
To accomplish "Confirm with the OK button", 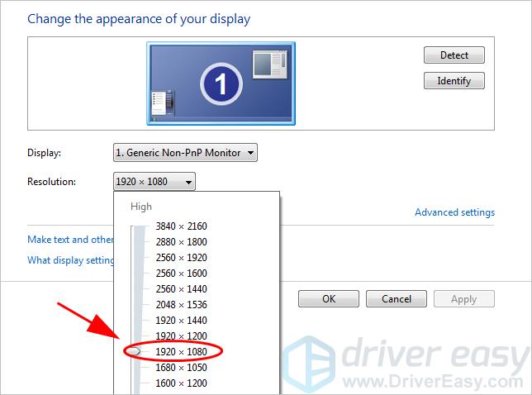I will pos(328,299).
